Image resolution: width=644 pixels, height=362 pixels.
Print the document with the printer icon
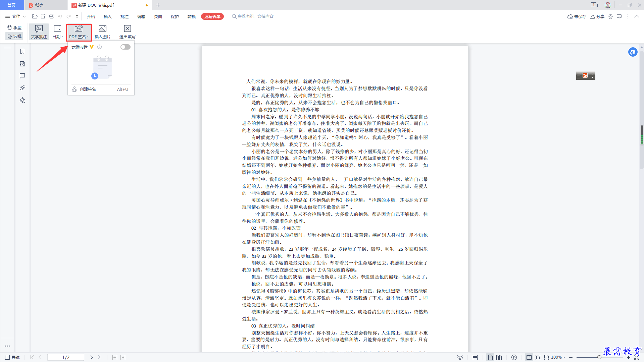51,16
